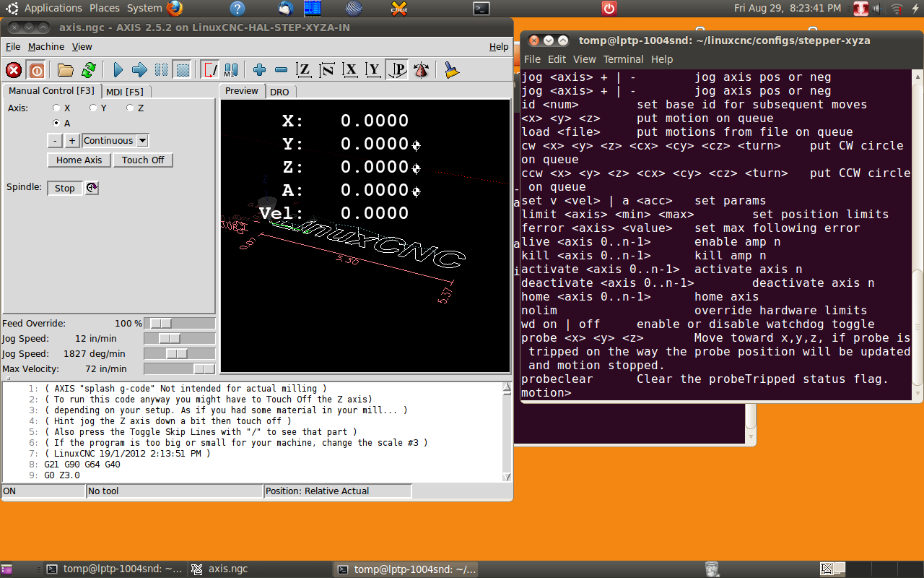
Task: Click the G-code listing vertical scrollbar
Action: click(x=507, y=432)
